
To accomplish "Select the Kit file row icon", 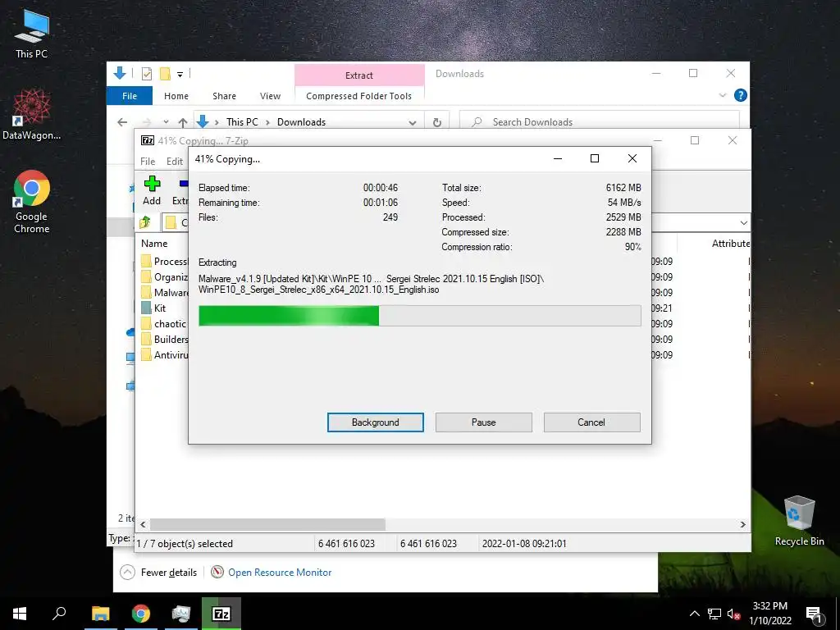I will pos(146,308).
